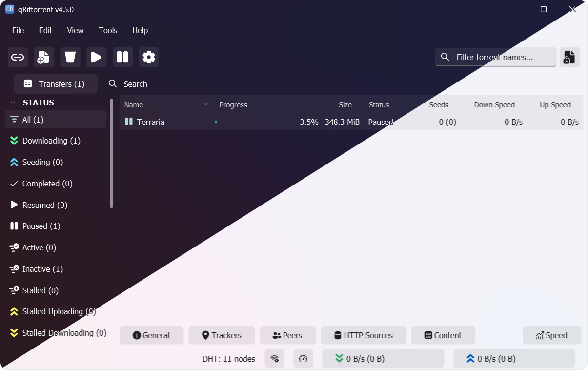This screenshot has height=370, width=588.
Task: Open the View menu
Action: point(75,30)
